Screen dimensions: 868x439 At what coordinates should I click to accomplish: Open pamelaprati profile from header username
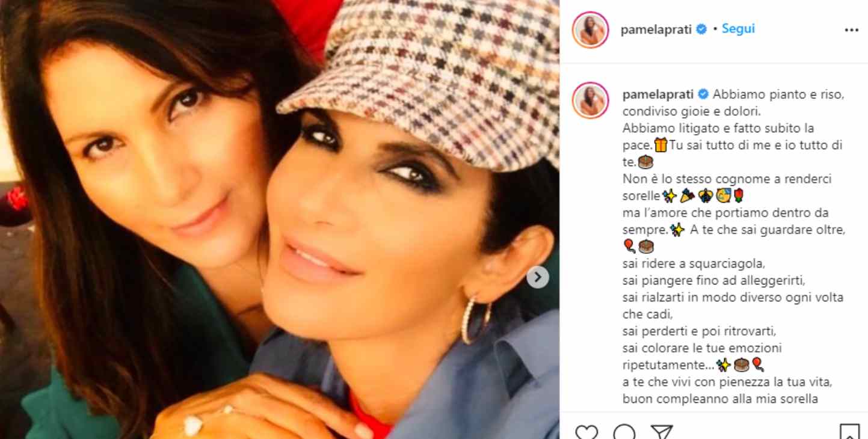[x=656, y=29]
